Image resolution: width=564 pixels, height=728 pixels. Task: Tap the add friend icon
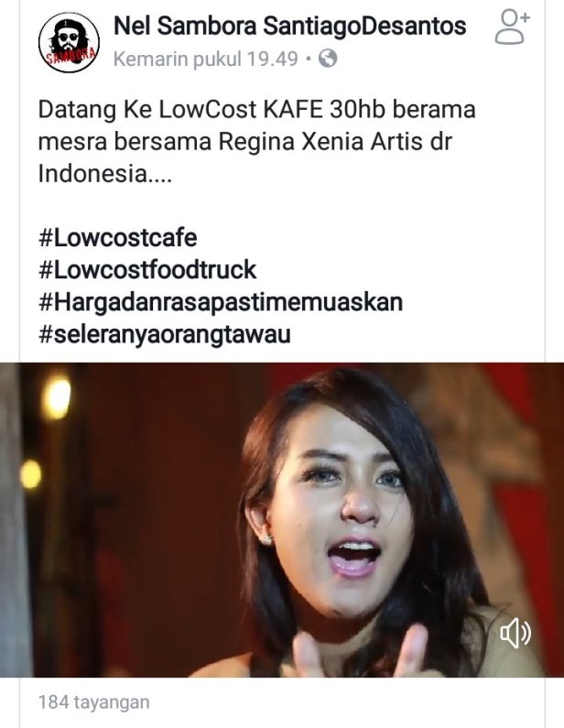(x=512, y=27)
